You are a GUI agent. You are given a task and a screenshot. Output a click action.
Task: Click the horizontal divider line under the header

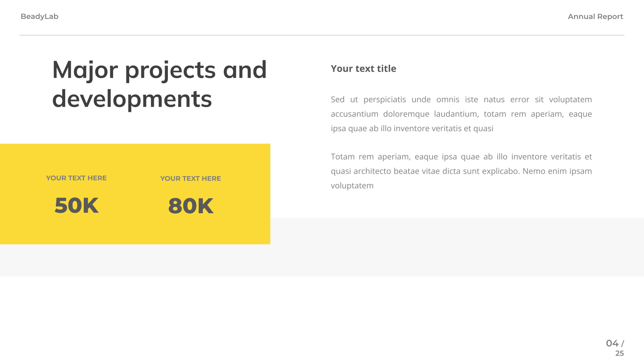point(322,35)
